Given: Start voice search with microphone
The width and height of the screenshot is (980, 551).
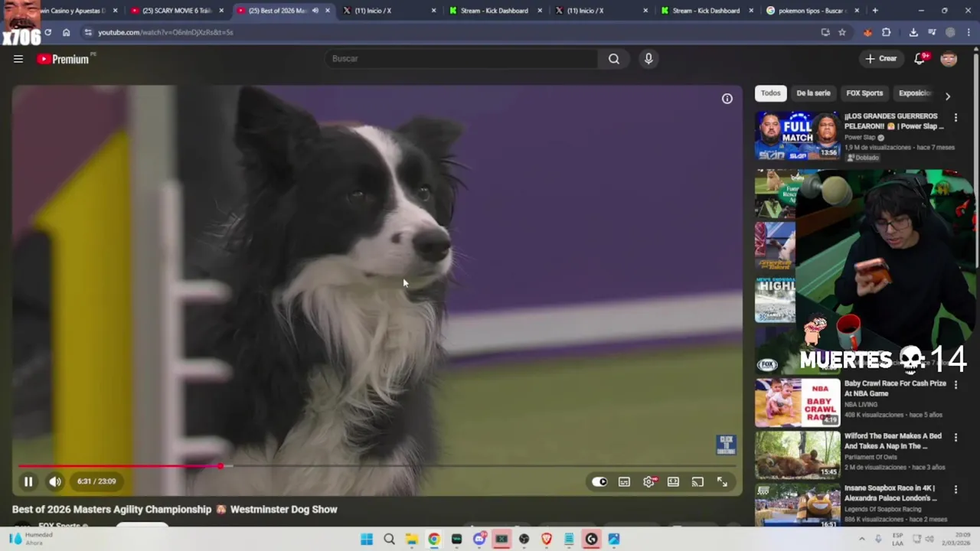Looking at the screenshot, I should click(x=648, y=58).
